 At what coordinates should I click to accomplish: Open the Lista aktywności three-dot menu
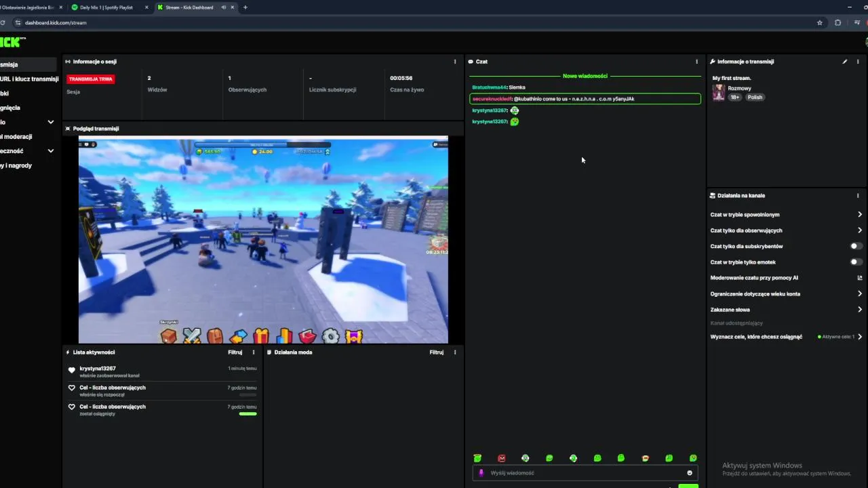click(254, 352)
